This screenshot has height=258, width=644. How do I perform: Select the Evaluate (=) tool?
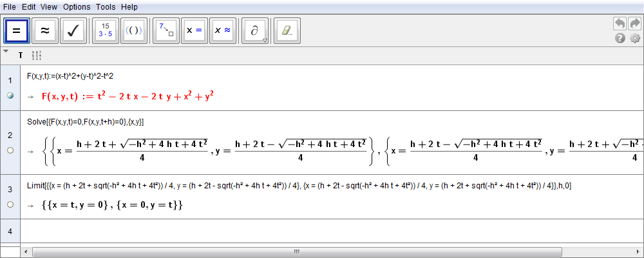pyautogui.click(x=17, y=30)
